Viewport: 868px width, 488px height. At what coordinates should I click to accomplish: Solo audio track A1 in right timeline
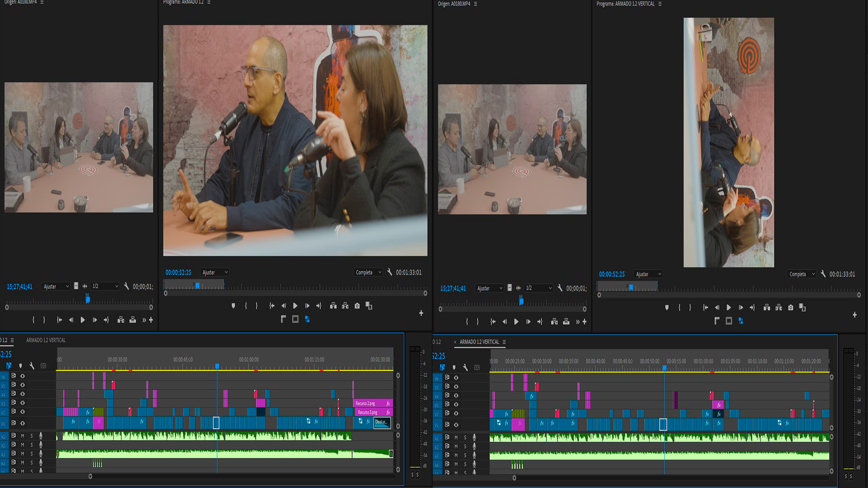tap(465, 437)
